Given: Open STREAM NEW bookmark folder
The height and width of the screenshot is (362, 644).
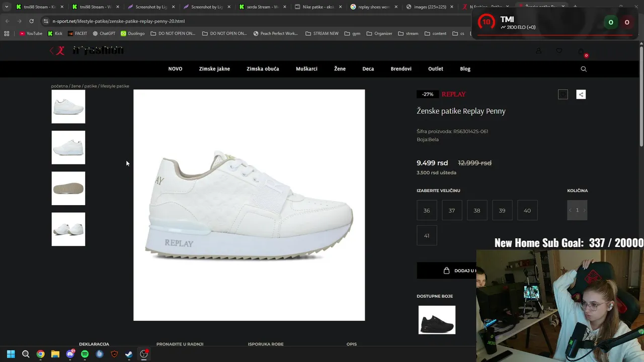Looking at the screenshot, I should click(x=322, y=34).
